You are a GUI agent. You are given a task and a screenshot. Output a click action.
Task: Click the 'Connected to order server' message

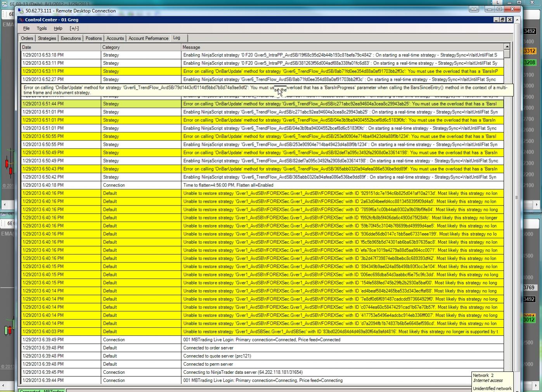(x=343, y=348)
